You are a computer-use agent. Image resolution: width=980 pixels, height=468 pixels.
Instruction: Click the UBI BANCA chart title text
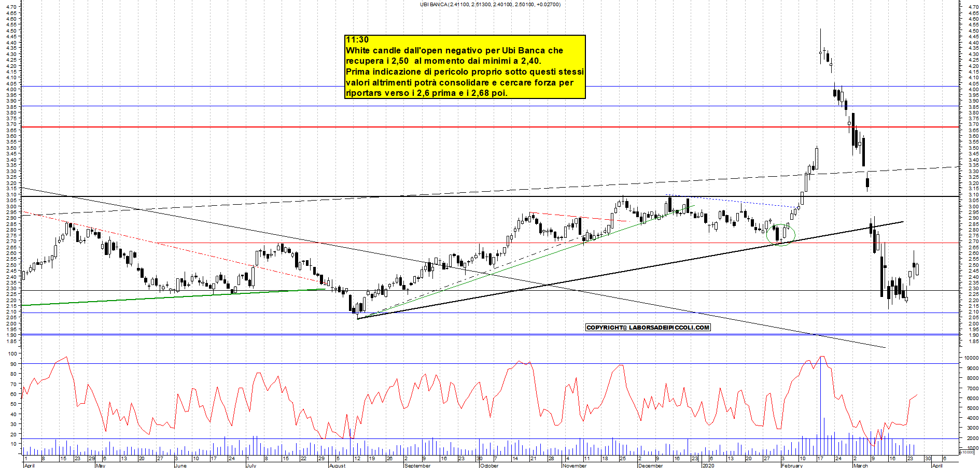(490, 4)
